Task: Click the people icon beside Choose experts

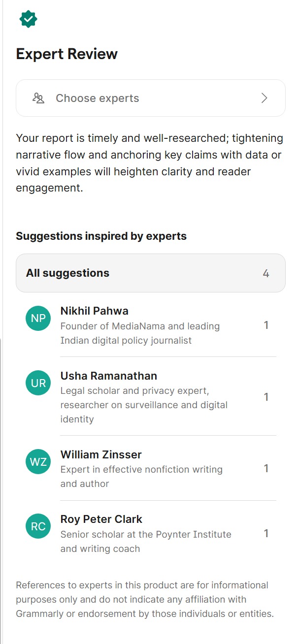Action: tap(38, 98)
